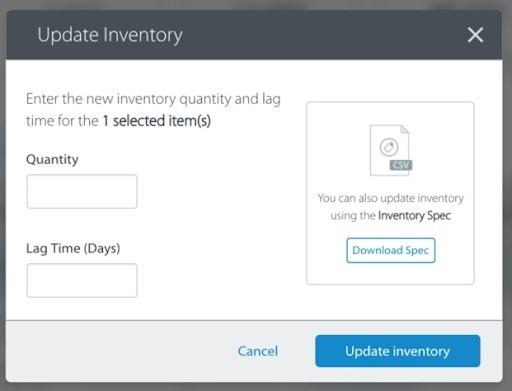
Task: Click the Download Spec button
Action: pos(391,250)
